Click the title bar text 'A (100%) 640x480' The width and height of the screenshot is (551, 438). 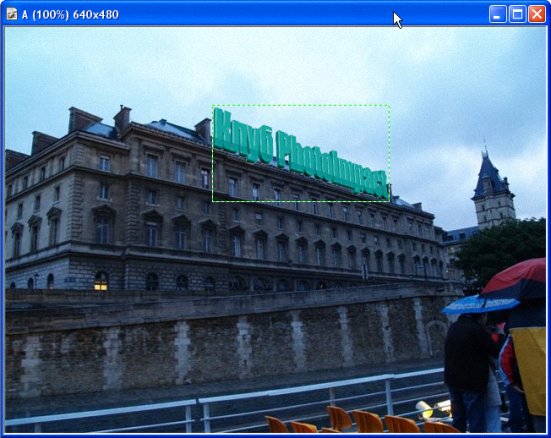click(x=70, y=15)
